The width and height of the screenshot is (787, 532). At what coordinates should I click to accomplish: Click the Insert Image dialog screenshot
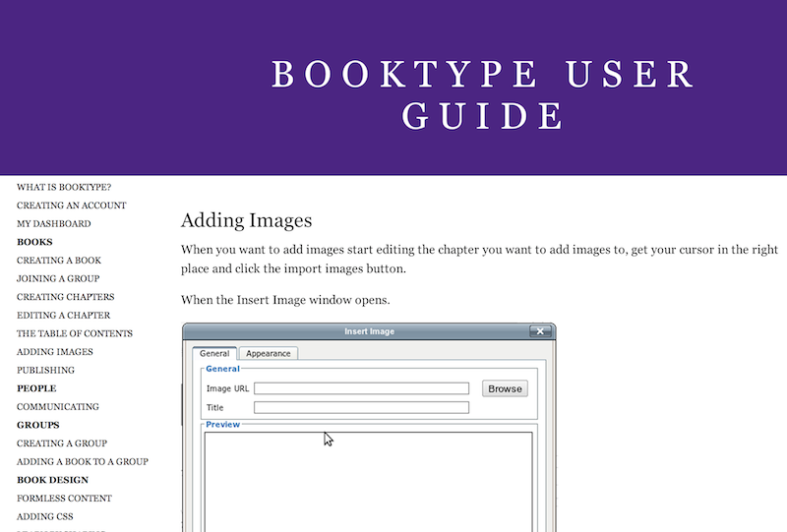point(369,428)
